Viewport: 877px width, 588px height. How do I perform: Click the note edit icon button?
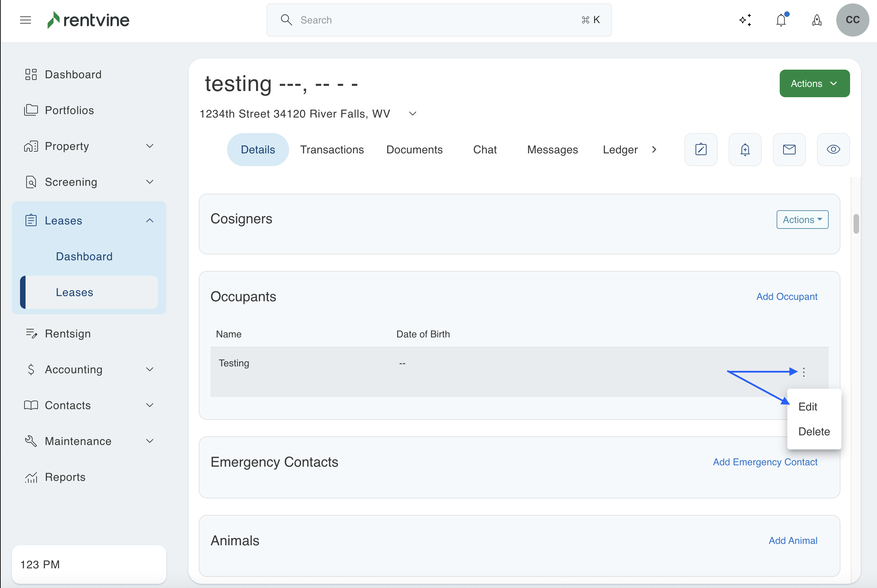point(701,150)
